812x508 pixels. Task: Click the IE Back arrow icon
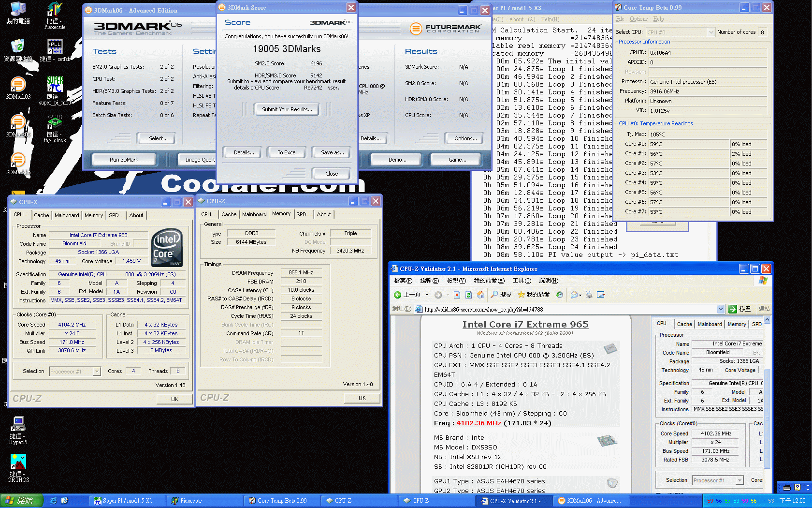click(x=397, y=295)
